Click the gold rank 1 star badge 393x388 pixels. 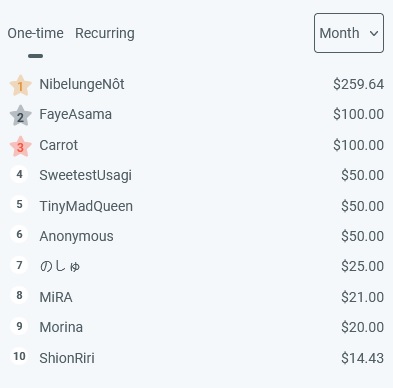(20, 85)
